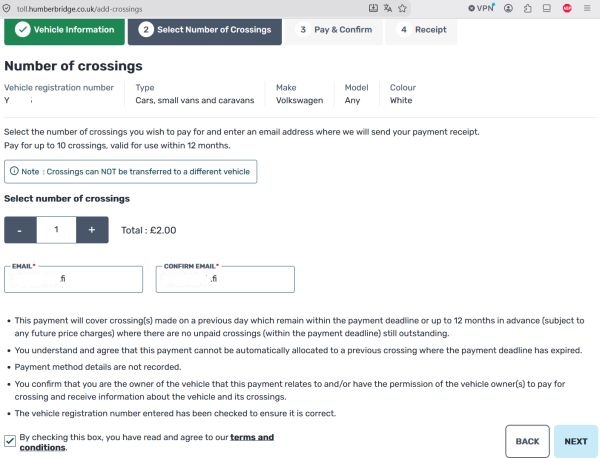600x458 pixels.
Task: Click the BACK button
Action: tap(527, 441)
